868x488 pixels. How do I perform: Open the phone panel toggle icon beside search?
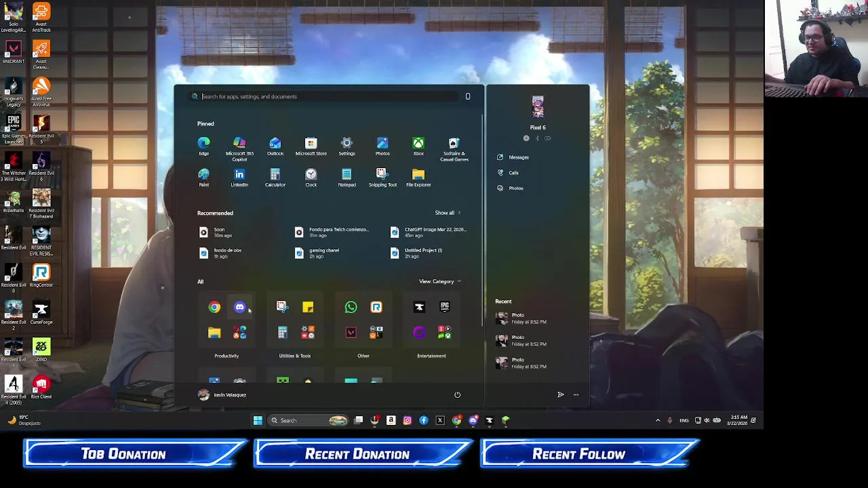coord(467,96)
